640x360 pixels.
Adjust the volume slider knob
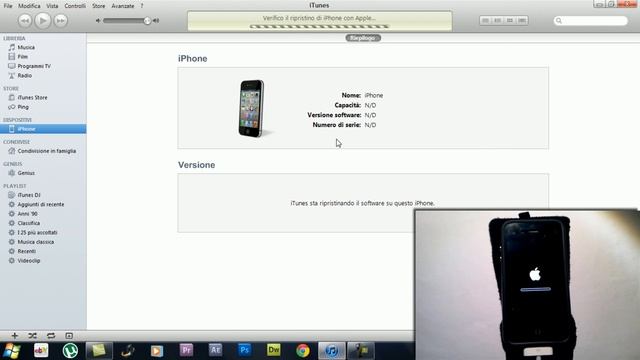[x=147, y=20]
